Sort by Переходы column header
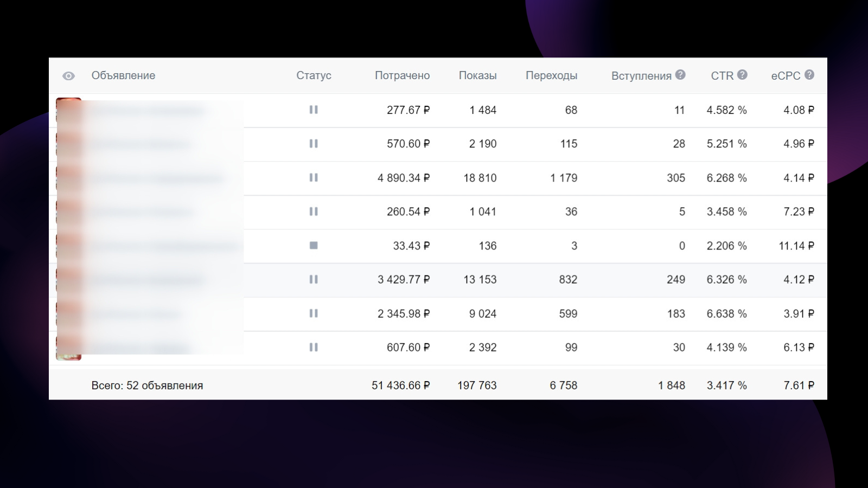 [551, 75]
